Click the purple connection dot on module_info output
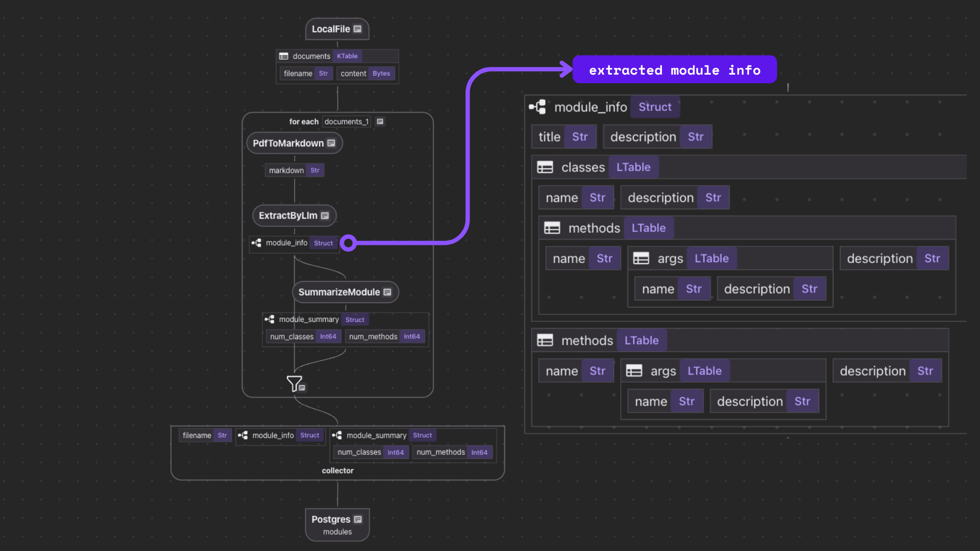The width and height of the screenshot is (980, 551). tap(348, 243)
